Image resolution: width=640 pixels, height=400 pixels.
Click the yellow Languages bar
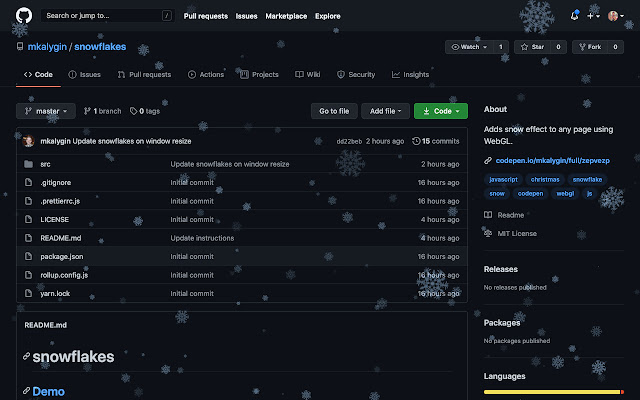(552, 392)
